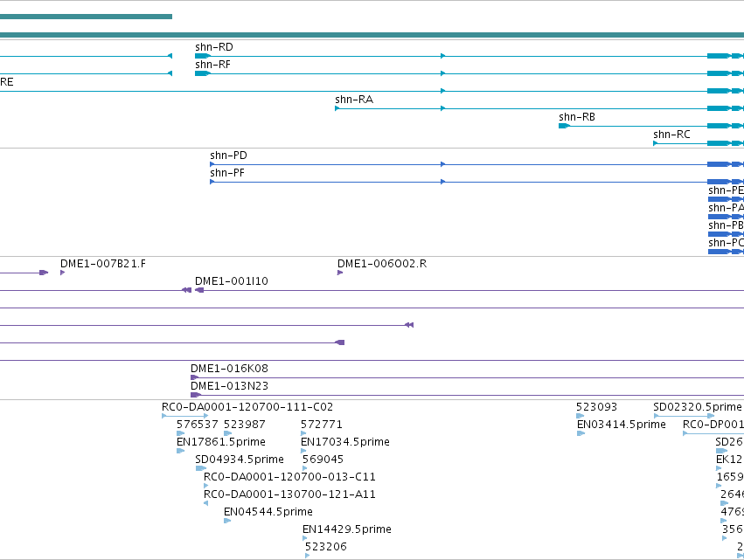Viewport: 744px width, 560px height.
Task: Click the 572771 EST label
Action: click(x=321, y=425)
